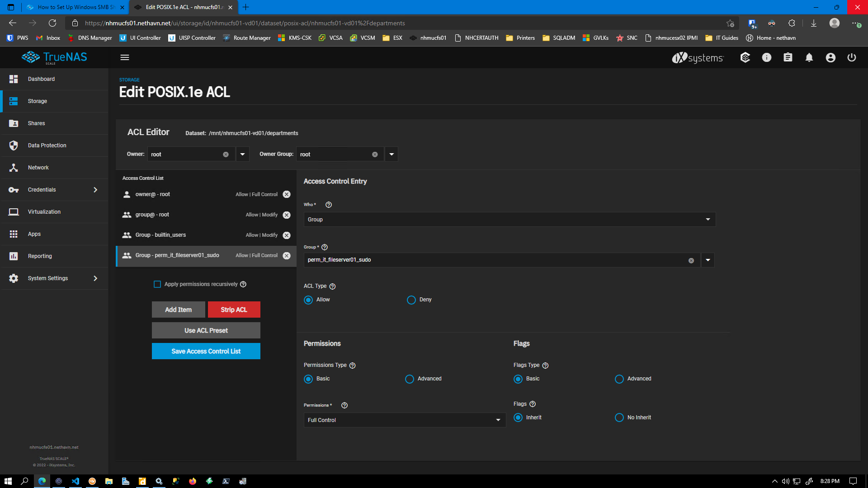The height and width of the screenshot is (488, 868).
Task: Select Inherit flag option
Action: 518,418
